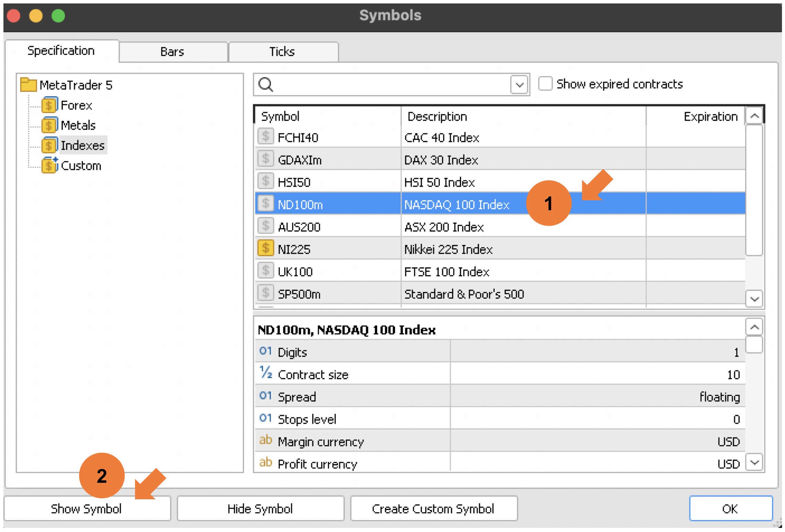Click the Custom group dollar icon

point(49,165)
